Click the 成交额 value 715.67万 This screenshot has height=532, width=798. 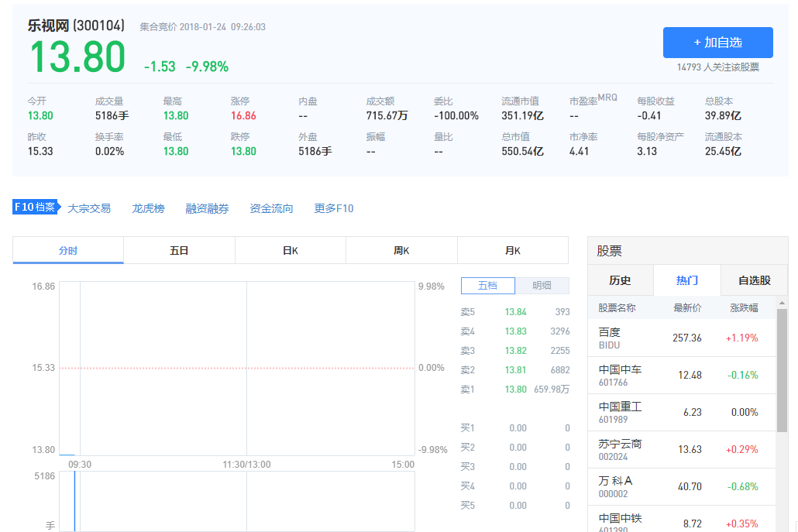387,115
